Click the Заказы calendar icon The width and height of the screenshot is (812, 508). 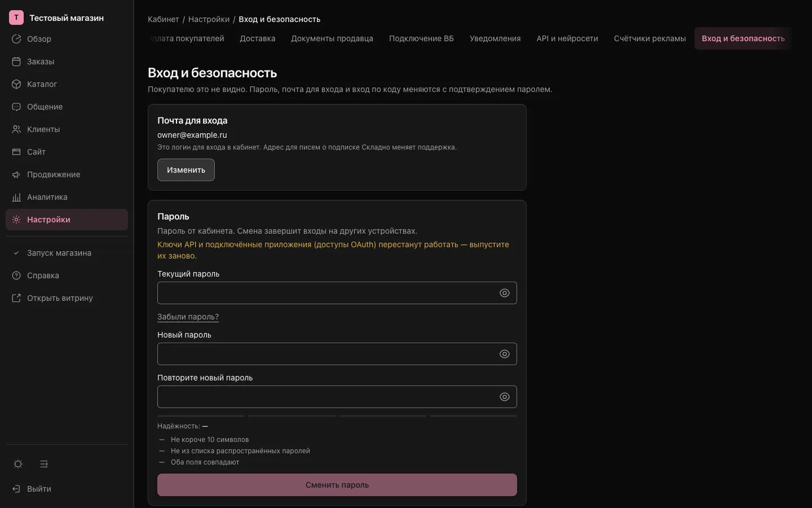click(16, 62)
